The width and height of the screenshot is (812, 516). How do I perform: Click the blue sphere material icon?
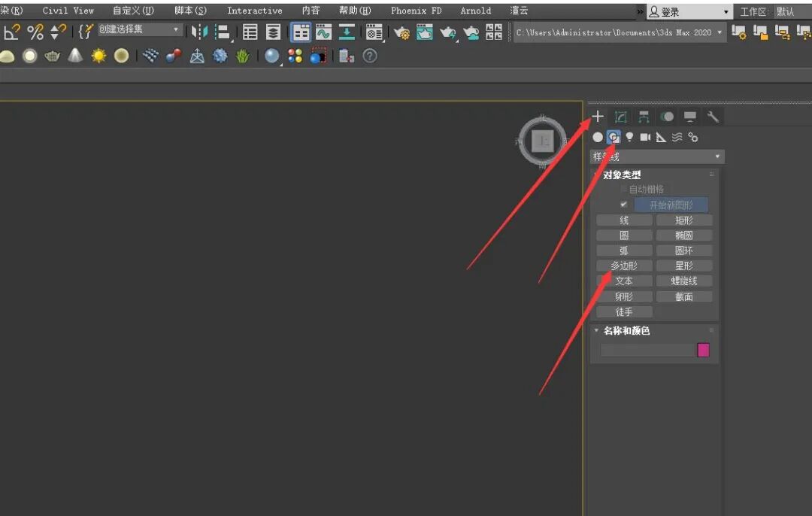[x=271, y=56]
